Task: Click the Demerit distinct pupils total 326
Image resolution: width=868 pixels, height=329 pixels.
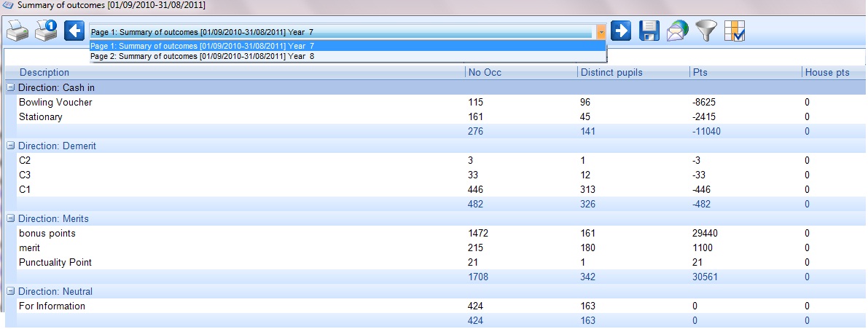Action: tap(588, 204)
